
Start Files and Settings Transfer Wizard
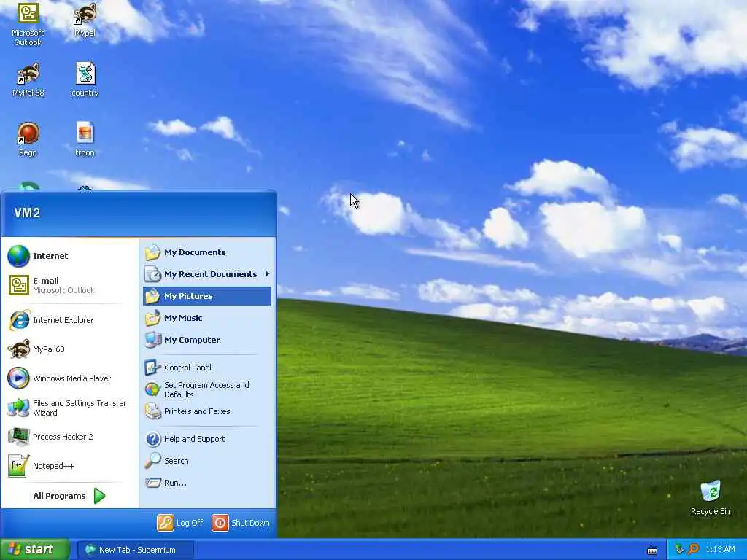[71, 408]
